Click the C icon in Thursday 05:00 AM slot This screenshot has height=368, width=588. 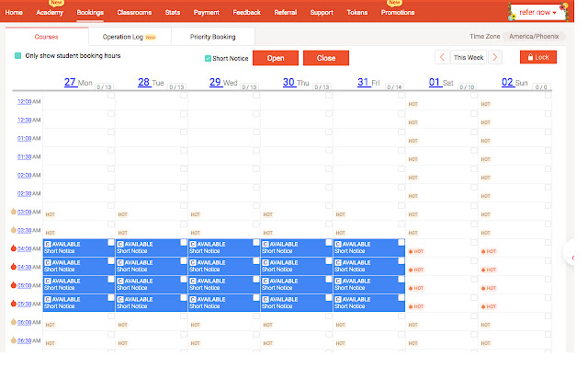click(266, 281)
